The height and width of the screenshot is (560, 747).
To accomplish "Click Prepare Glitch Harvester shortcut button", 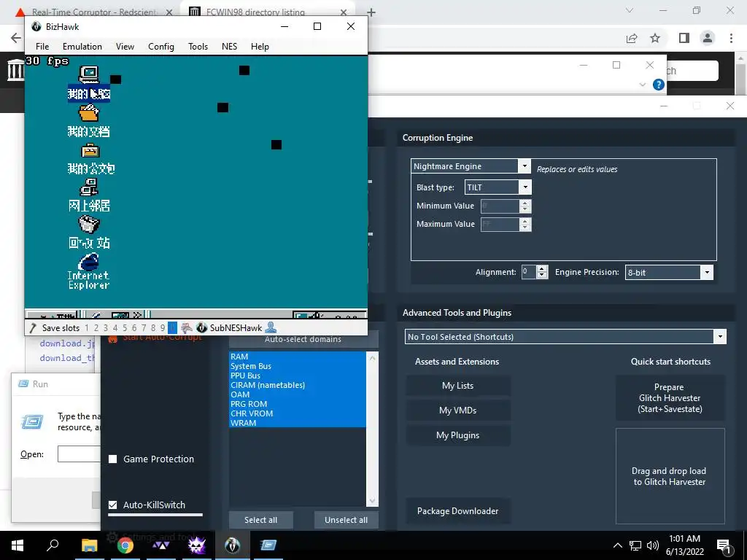I will pyautogui.click(x=670, y=398).
